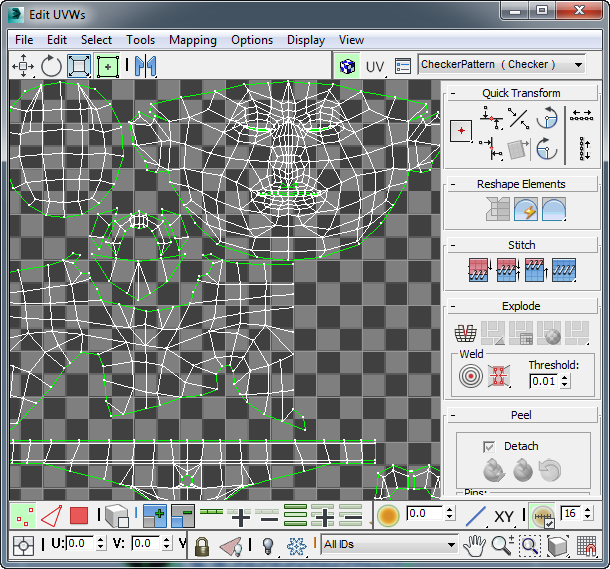The width and height of the screenshot is (610, 569).
Task: Open the UV coordinate display button
Action: tap(375, 67)
